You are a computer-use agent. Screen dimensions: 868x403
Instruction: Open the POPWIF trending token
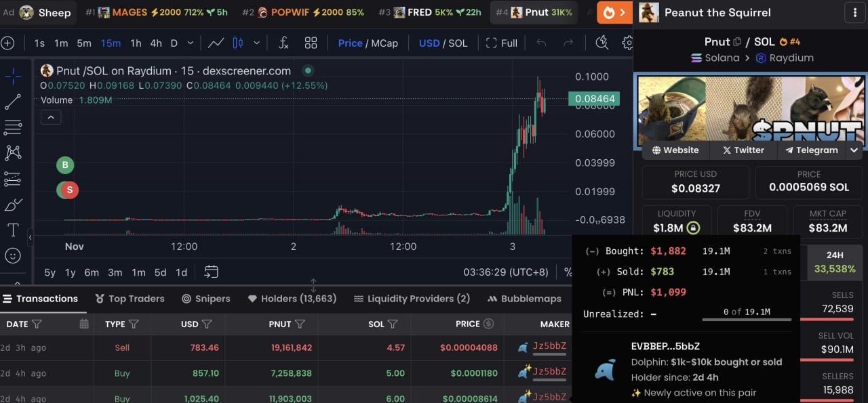tap(303, 12)
